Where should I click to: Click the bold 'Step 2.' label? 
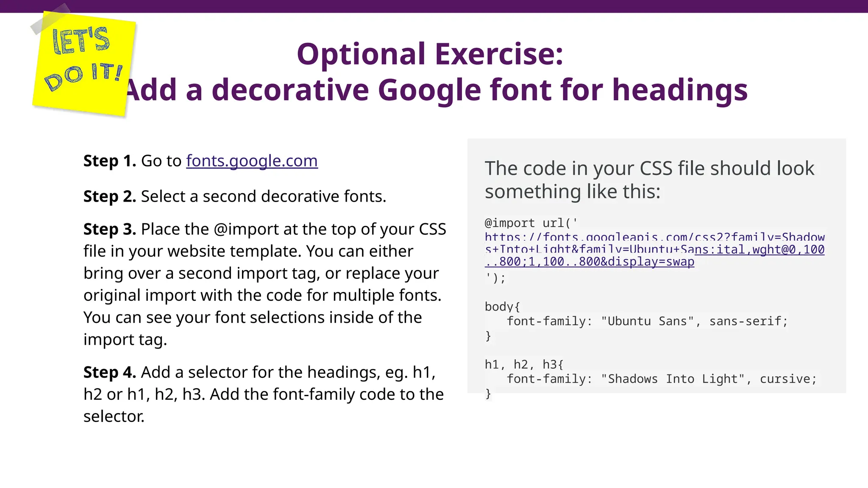click(x=109, y=197)
